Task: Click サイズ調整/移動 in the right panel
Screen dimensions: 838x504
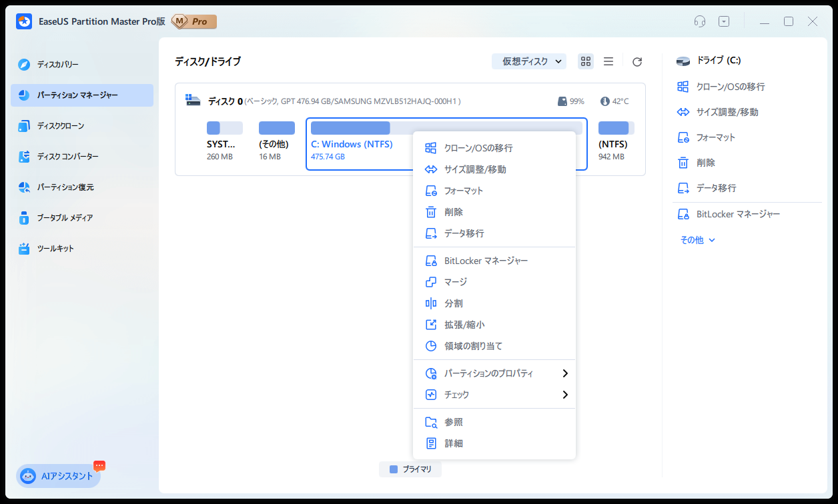Action: click(x=718, y=112)
